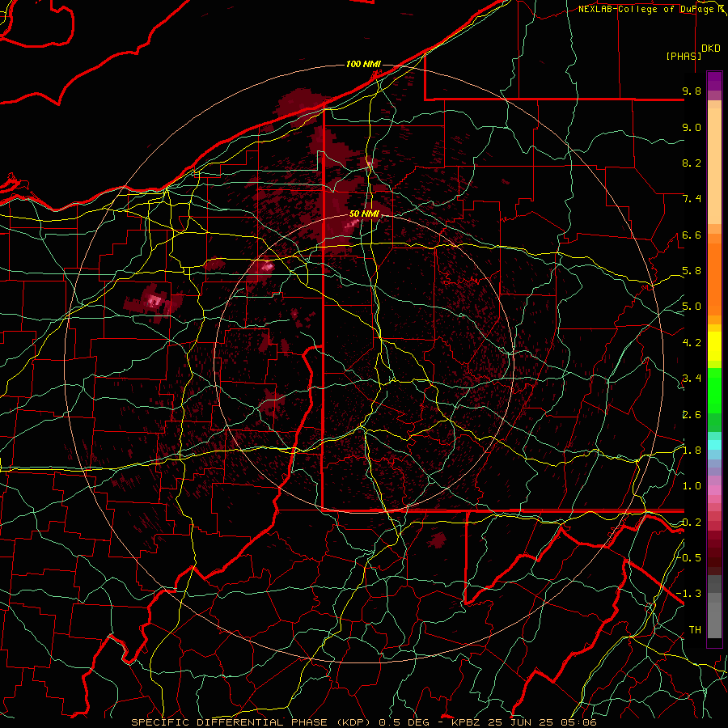Pick the purple segment at the top of the legend
The image size is (728, 728).
click(714, 81)
